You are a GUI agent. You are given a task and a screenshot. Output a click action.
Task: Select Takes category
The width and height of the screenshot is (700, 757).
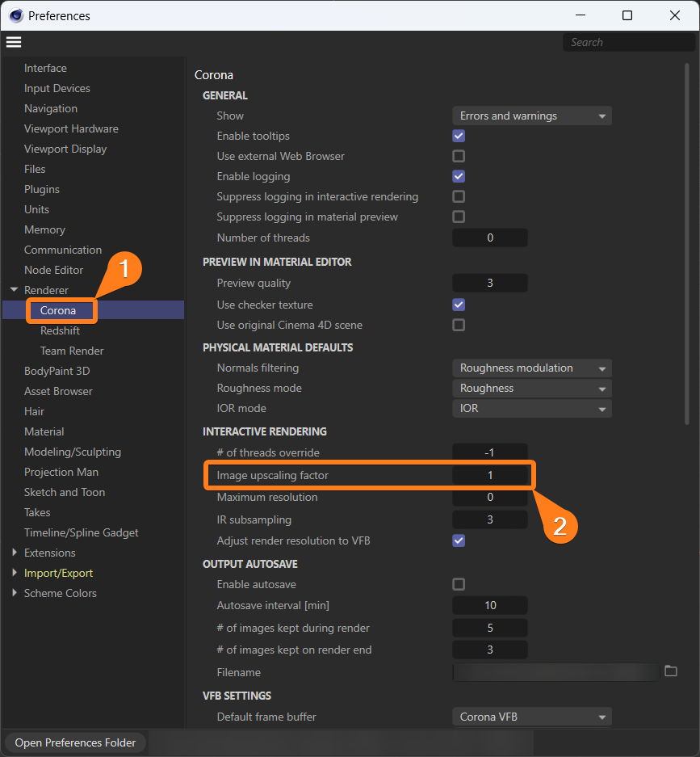37,513
